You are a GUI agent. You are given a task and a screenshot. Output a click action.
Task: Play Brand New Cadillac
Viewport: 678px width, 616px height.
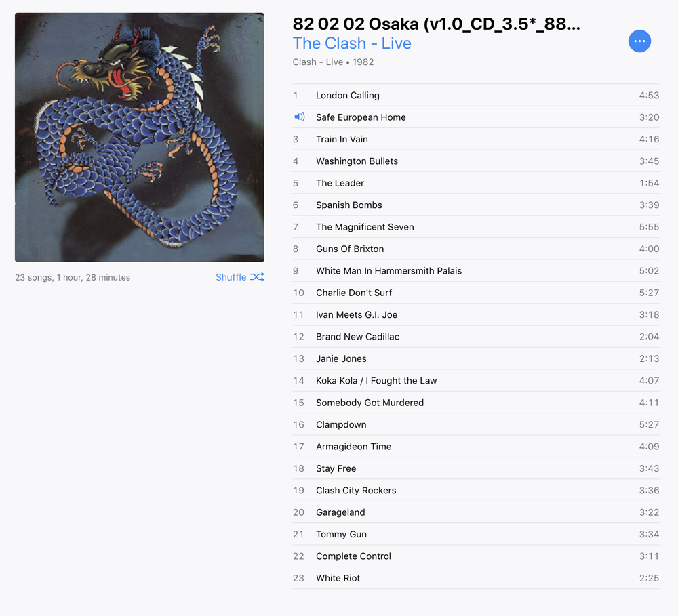tap(476, 337)
